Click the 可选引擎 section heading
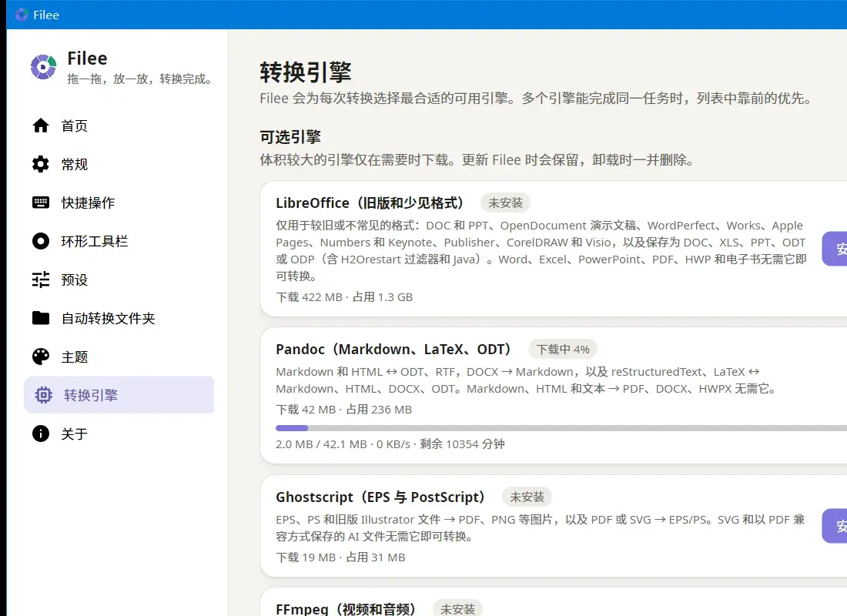Screen dimensions: 847x616 (290, 137)
